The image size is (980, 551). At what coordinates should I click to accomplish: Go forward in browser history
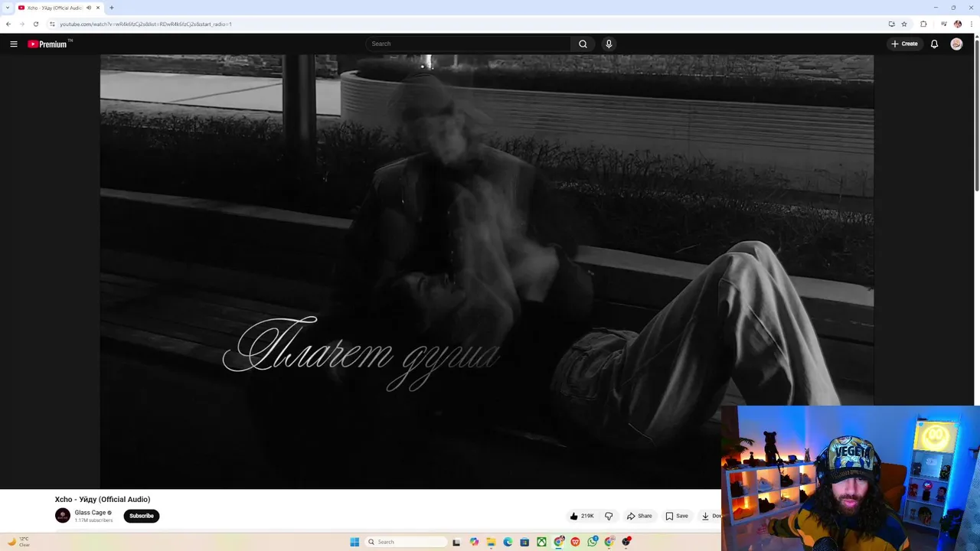[x=21, y=24]
